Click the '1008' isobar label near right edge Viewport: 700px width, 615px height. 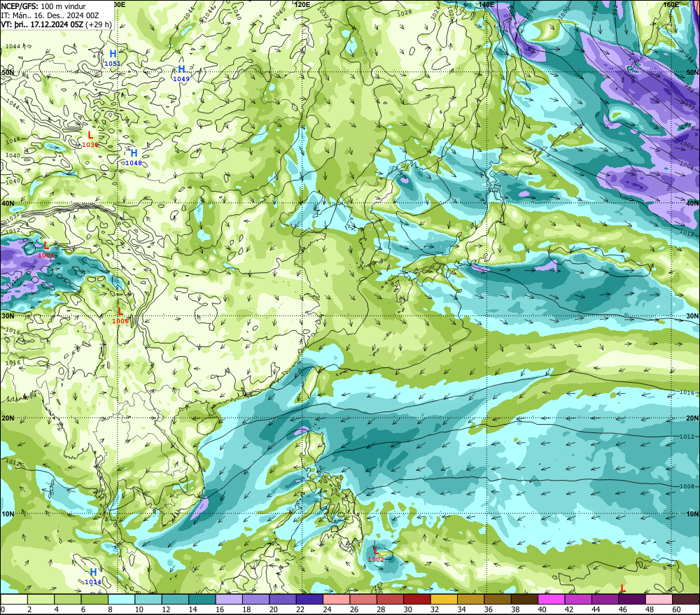687,486
